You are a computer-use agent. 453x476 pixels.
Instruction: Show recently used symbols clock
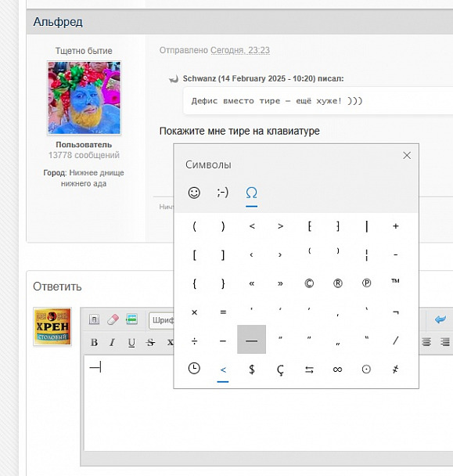(x=194, y=369)
